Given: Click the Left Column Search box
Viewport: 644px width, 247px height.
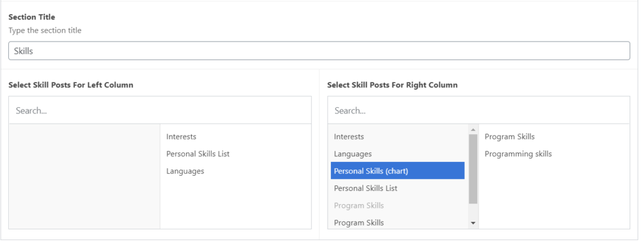Looking at the screenshot, I should click(x=160, y=110).
